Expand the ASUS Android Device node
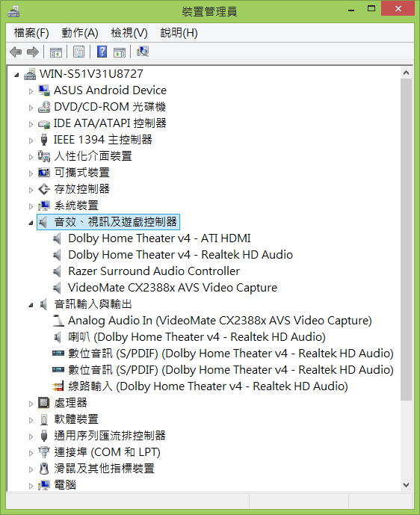The image size is (420, 515). coord(31,91)
